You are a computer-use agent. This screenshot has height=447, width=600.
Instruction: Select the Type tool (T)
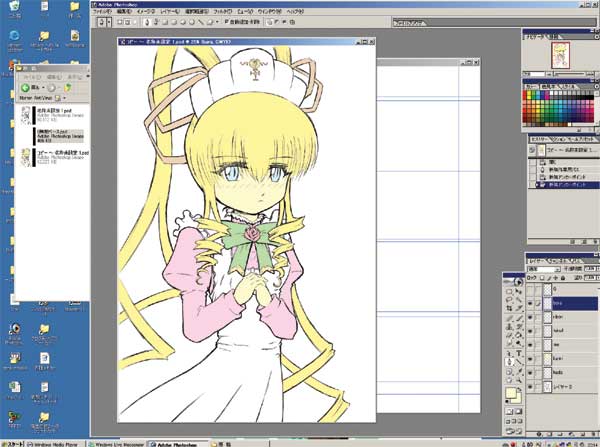tap(518, 354)
